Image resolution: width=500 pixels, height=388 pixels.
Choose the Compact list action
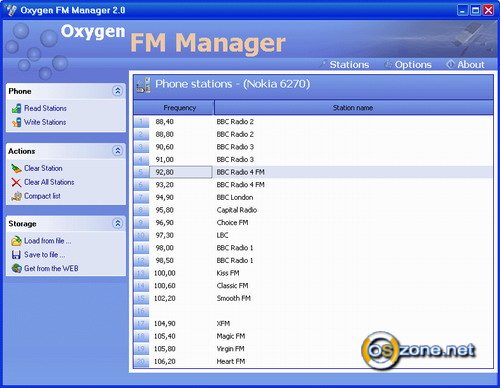42,196
